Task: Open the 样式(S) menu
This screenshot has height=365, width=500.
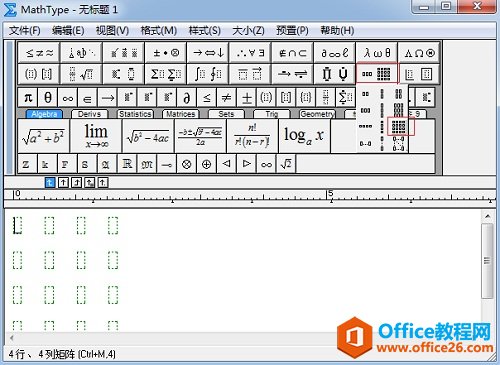Action: pos(204,31)
